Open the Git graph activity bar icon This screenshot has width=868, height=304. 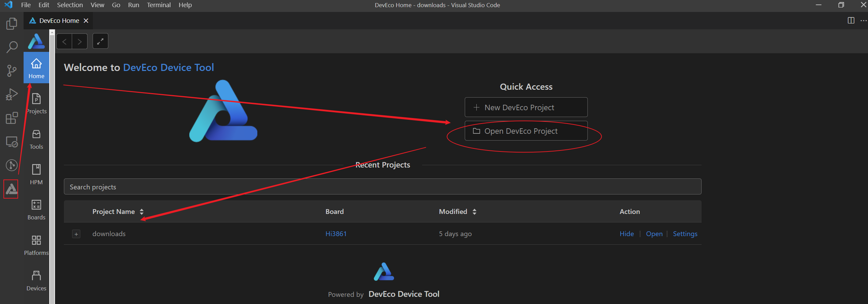12,165
